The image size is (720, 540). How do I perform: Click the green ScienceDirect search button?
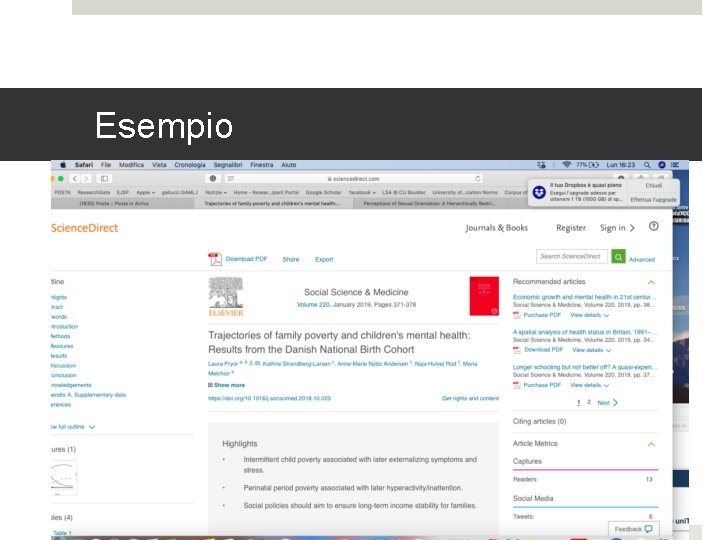[619, 257]
